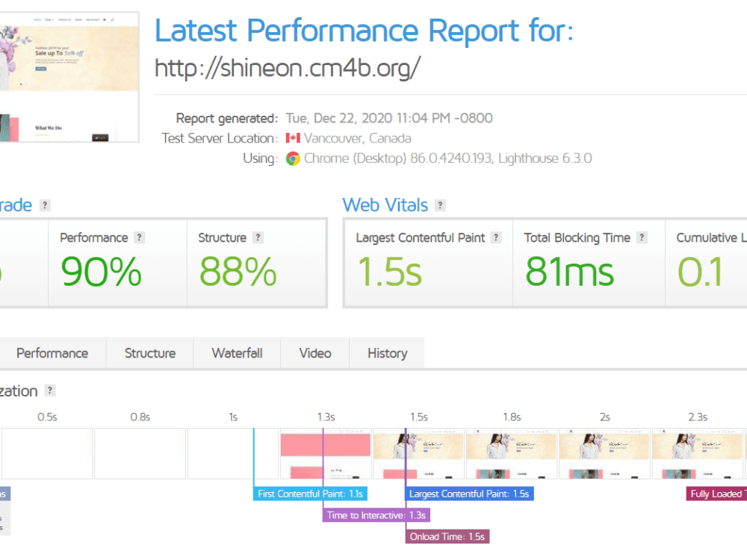Click the Fully Loaded Time marker label
This screenshot has height=560, width=747.
(x=716, y=494)
